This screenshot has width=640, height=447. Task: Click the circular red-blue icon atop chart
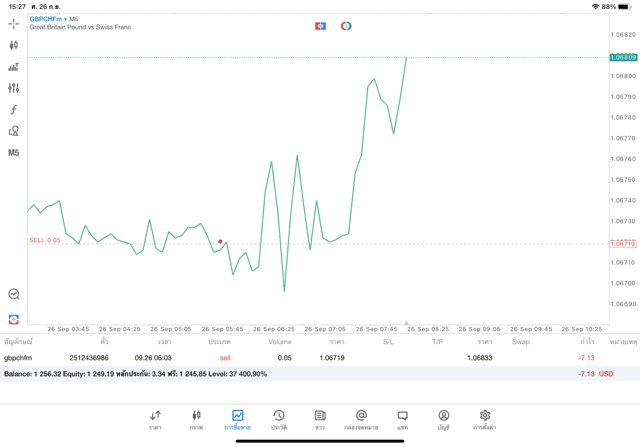coord(346,26)
